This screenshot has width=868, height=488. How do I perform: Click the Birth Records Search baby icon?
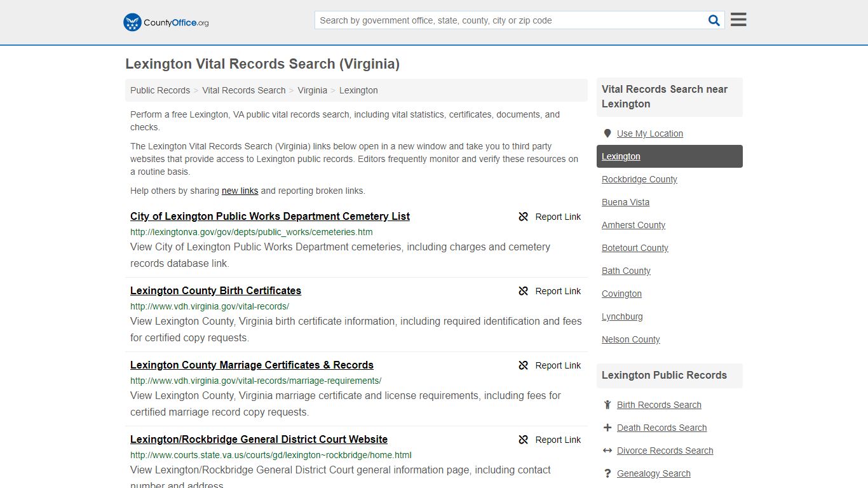tap(607, 405)
